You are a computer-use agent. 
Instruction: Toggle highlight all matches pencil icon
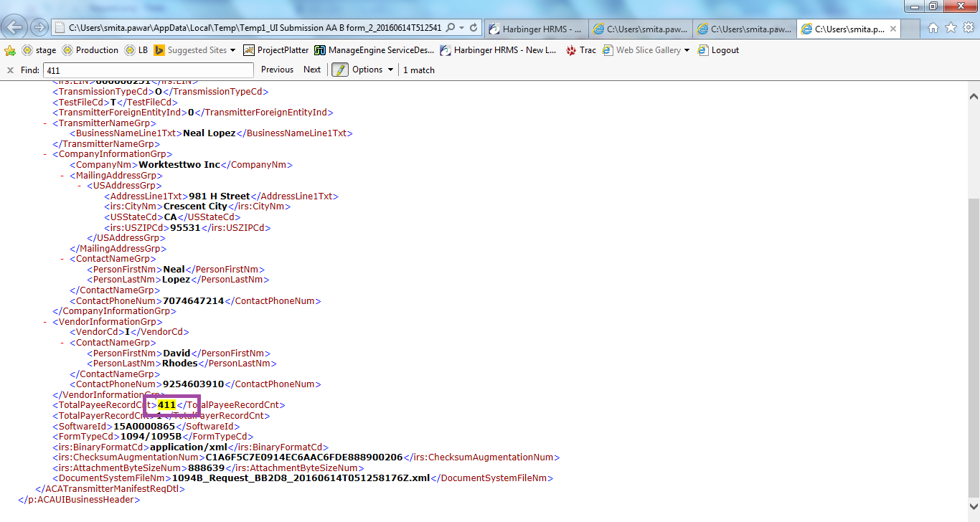[x=339, y=70]
